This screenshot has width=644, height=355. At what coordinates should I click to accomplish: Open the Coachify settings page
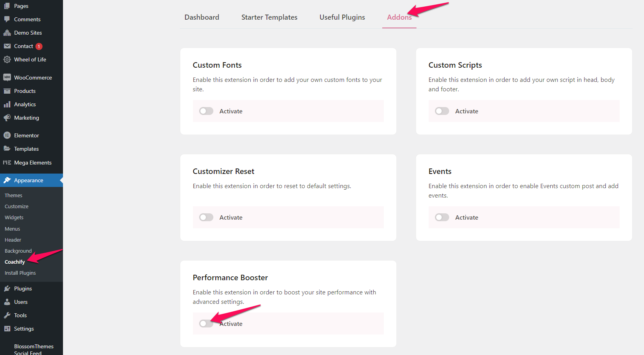click(15, 262)
